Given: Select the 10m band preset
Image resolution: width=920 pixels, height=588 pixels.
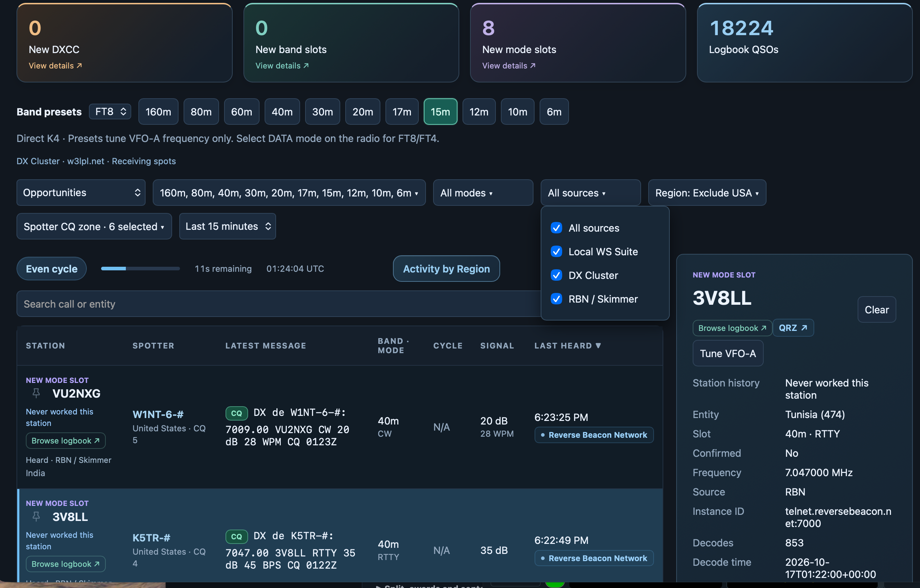Looking at the screenshot, I should (x=517, y=112).
